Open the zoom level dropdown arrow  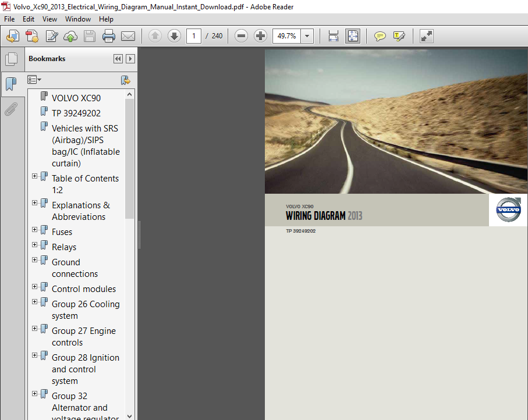[307, 35]
